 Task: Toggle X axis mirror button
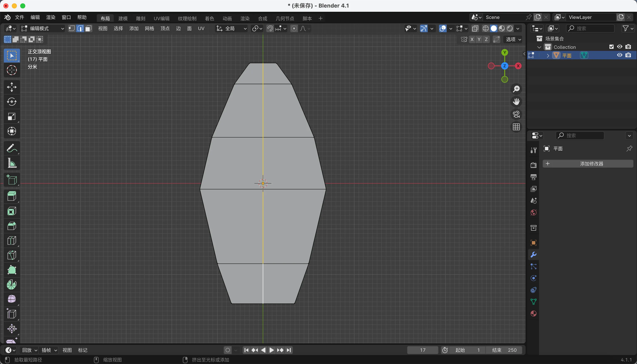(472, 39)
